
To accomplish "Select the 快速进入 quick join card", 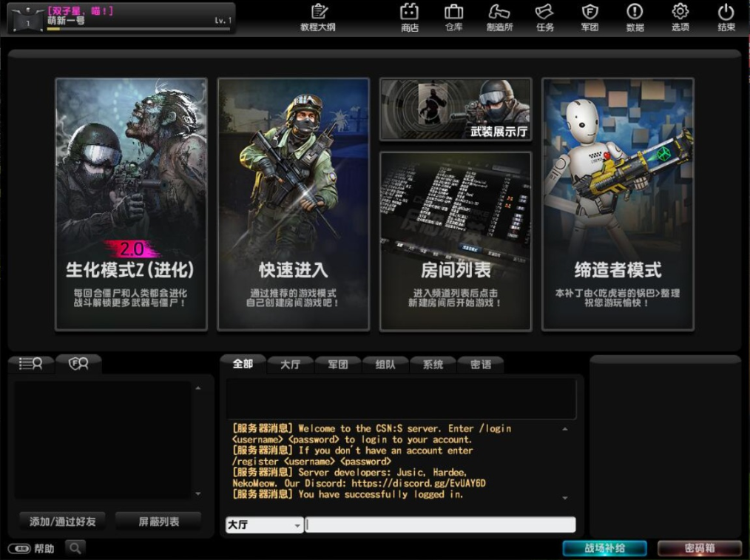I will point(293,204).
